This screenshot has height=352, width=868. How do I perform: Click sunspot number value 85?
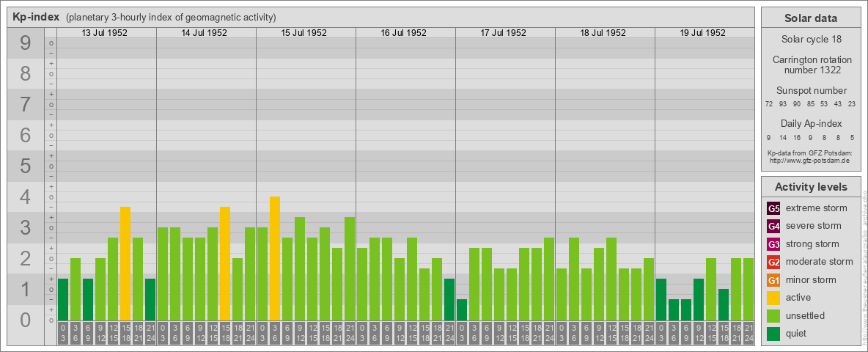coord(810,104)
